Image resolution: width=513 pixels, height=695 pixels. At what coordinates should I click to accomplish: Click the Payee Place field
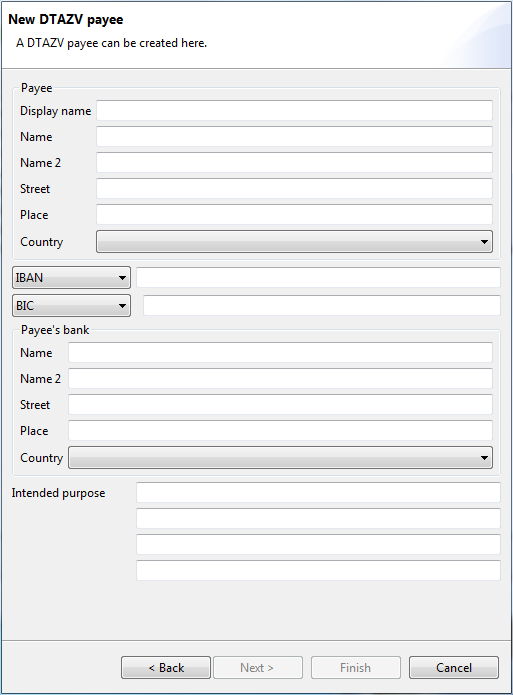click(294, 215)
